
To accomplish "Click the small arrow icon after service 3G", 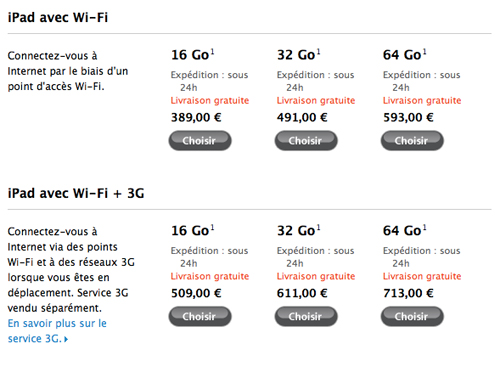I will coord(66,339).
